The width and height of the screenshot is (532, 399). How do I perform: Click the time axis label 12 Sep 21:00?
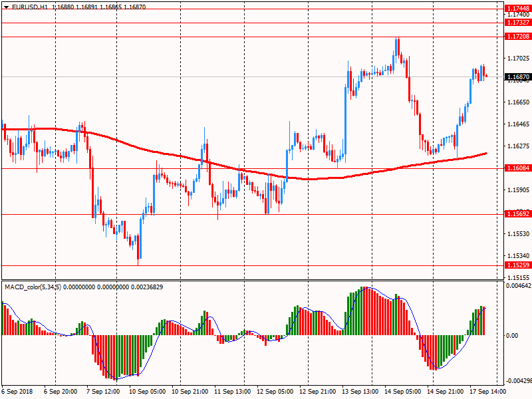click(318, 392)
